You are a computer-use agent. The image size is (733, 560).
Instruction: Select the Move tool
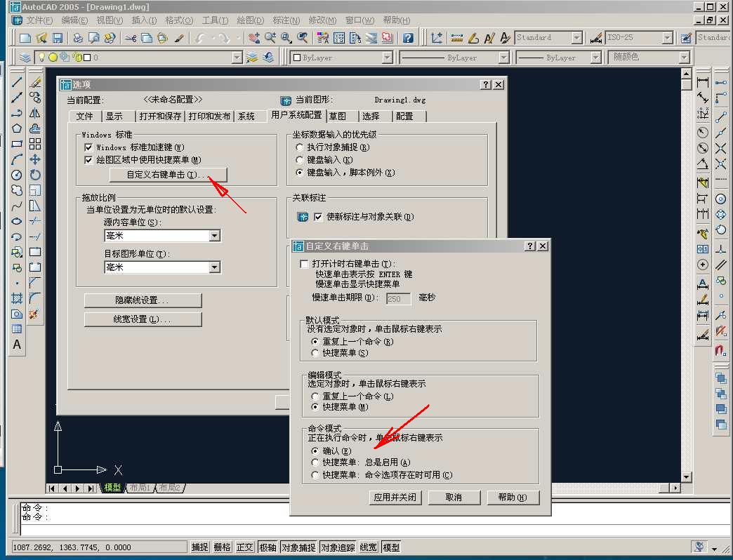tap(35, 159)
